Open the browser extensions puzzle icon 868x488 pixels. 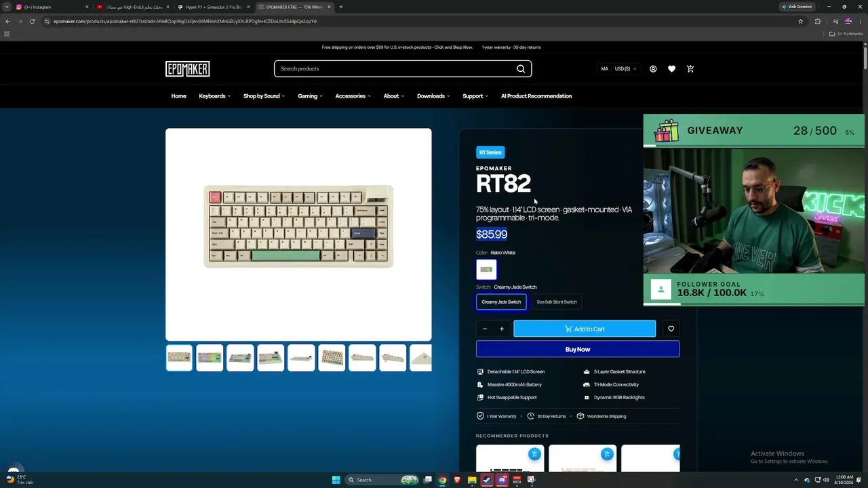pyautogui.click(x=817, y=21)
